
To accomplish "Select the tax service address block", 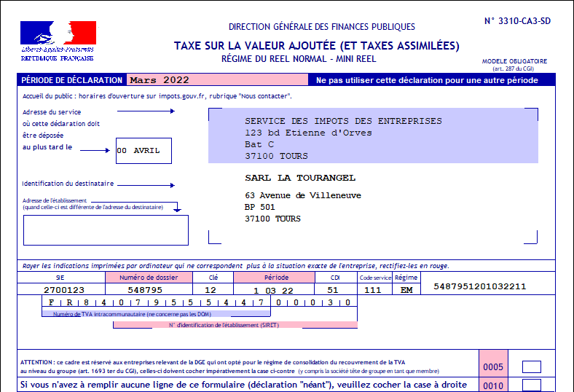I will (371, 136).
